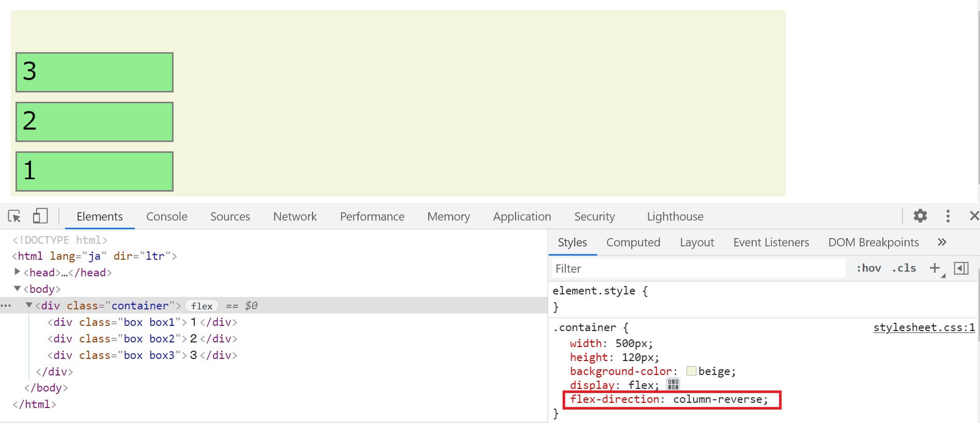Collapse the body element node
980x423 pixels.
(17, 289)
